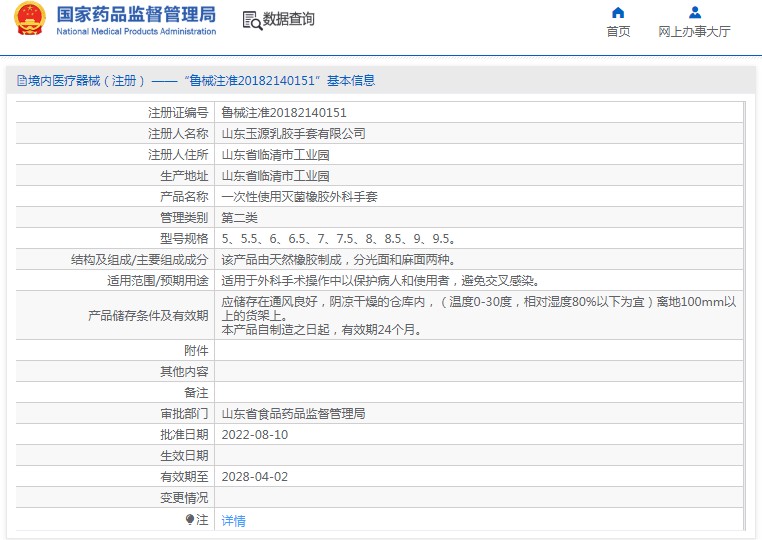Click the 境内医疗器械（注册）基本信息 heading
The height and width of the screenshot is (540, 762).
201,81
